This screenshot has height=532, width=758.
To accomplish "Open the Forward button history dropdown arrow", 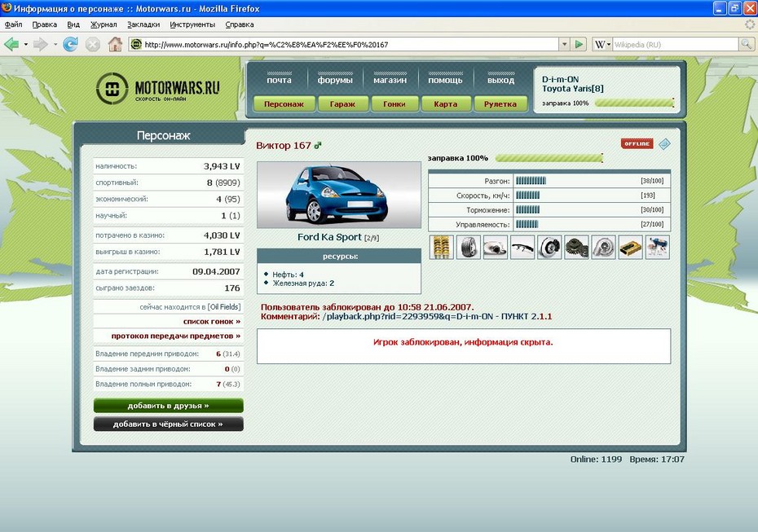I will pyautogui.click(x=55, y=45).
